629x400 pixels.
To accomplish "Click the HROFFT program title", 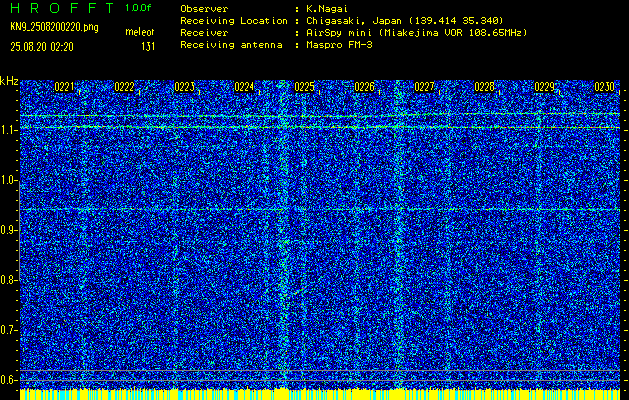I will 62,8.
